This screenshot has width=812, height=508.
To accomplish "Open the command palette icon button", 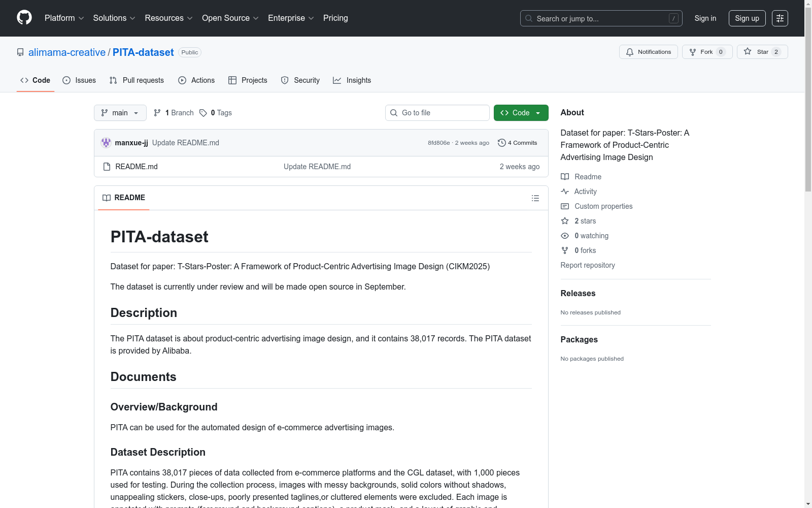I will click(x=780, y=18).
